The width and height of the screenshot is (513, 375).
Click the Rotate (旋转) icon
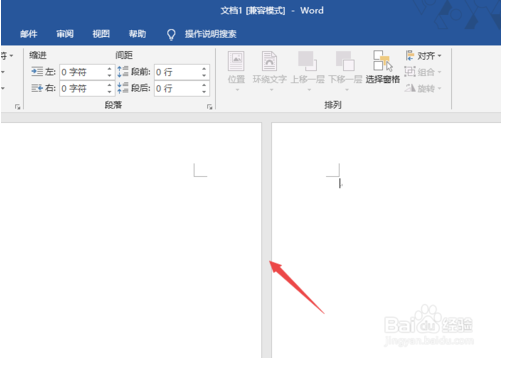[410, 88]
